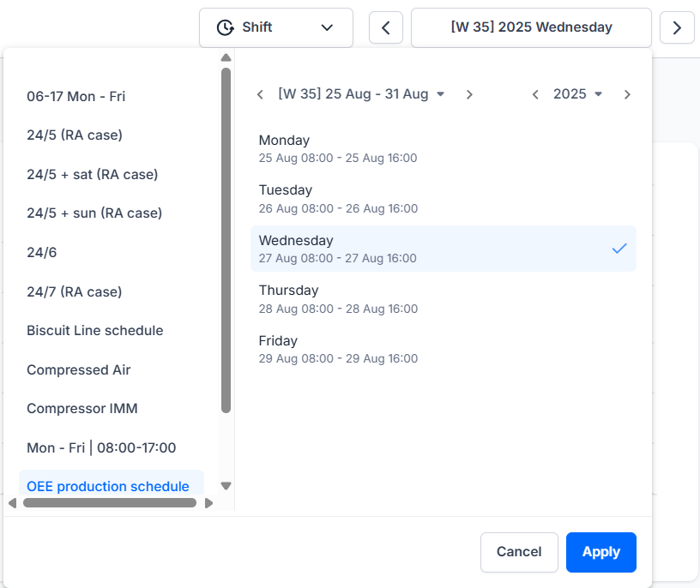Select the Wednesday 27 Aug shift

(x=443, y=249)
